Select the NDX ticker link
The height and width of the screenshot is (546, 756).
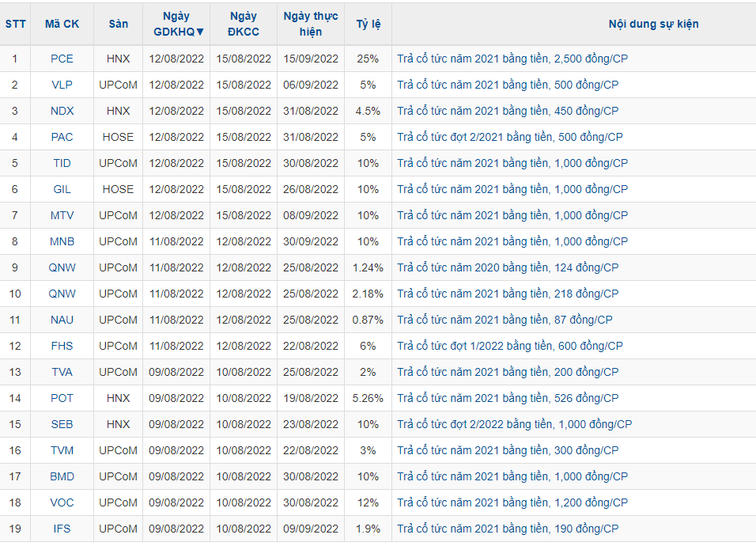click(62, 111)
